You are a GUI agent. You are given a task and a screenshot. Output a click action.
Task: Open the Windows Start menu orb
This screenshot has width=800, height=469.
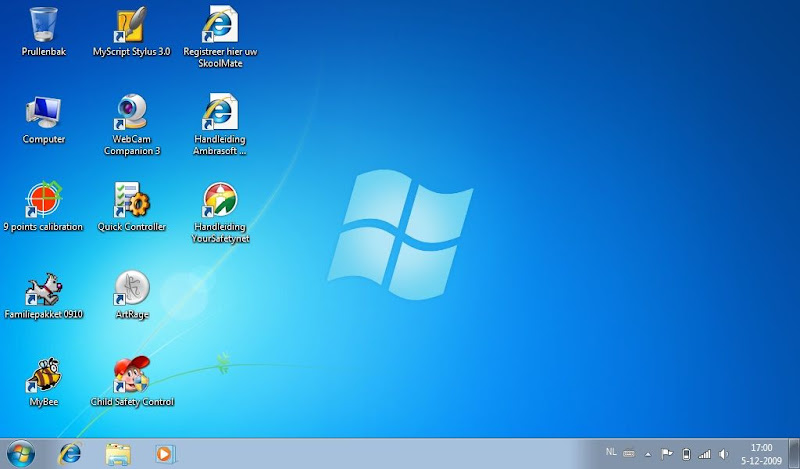(x=21, y=454)
